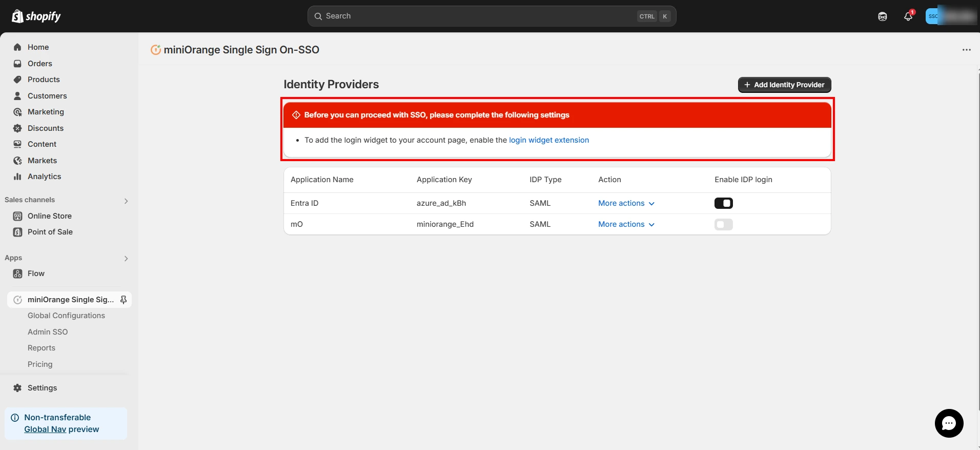Click the Discounts badge icon
Screen dimensions: 980x450
click(17, 128)
